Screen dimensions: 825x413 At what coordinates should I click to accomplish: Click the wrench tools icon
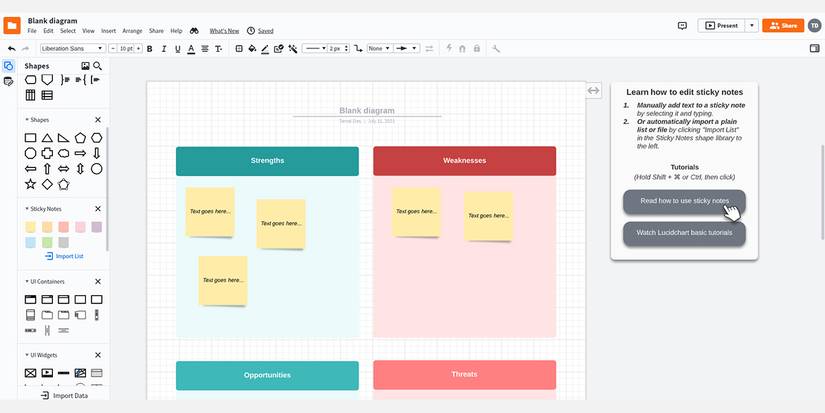496,48
